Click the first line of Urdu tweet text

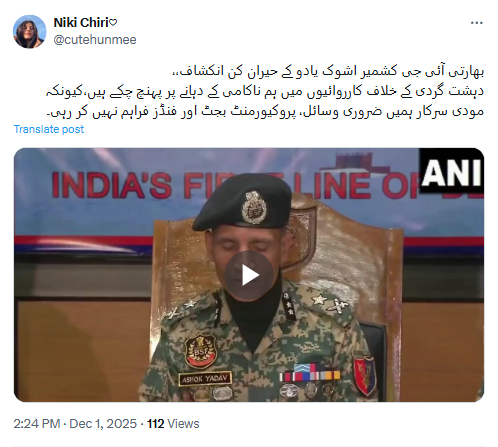click(x=328, y=72)
